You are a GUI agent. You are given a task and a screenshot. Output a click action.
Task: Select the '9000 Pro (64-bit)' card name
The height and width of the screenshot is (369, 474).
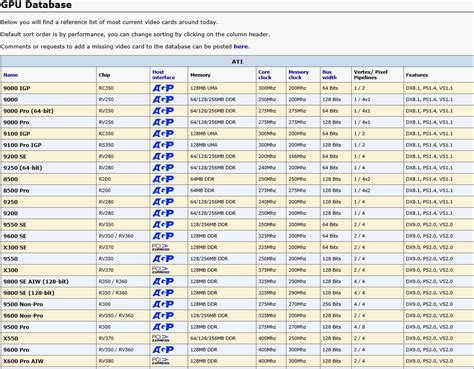coord(28,111)
